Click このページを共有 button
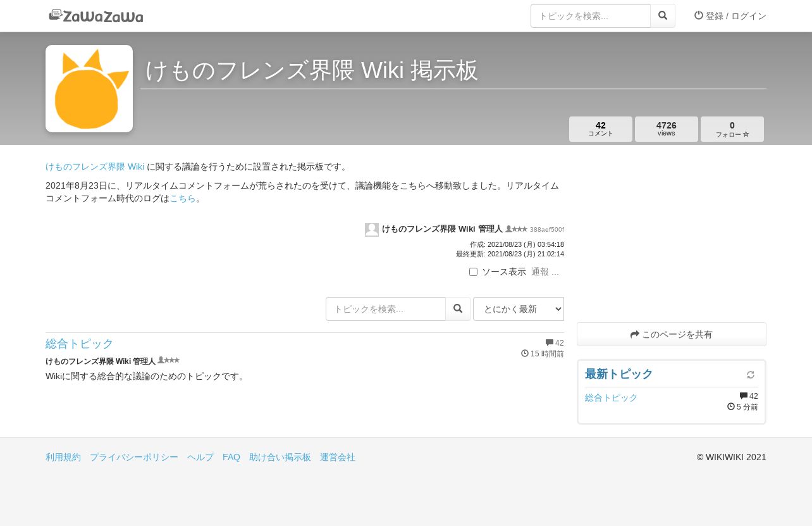 click(x=672, y=334)
